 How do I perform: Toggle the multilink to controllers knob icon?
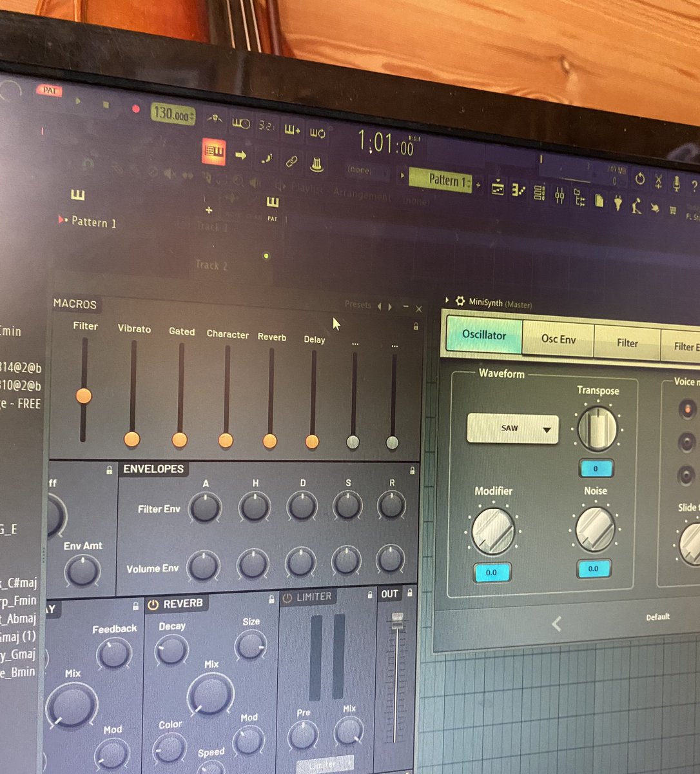316,165
